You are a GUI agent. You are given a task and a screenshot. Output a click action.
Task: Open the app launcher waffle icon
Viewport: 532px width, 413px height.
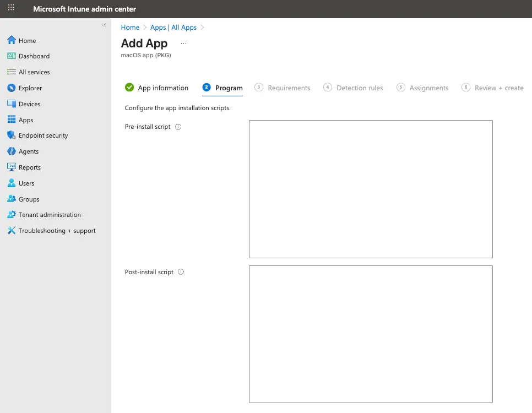tap(11, 8)
